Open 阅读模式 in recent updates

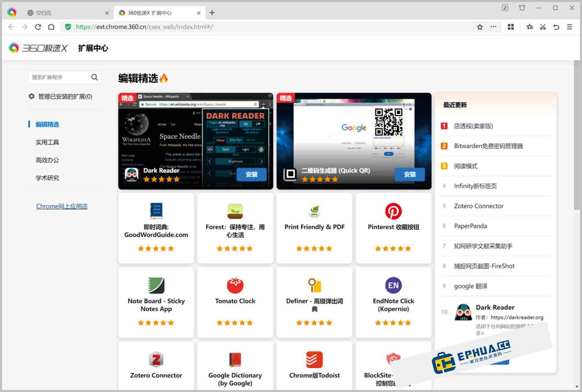point(496,166)
